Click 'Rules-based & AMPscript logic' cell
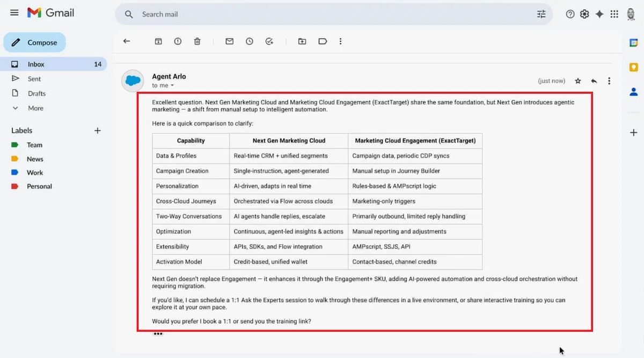The width and height of the screenshot is (644, 358). coord(415,186)
